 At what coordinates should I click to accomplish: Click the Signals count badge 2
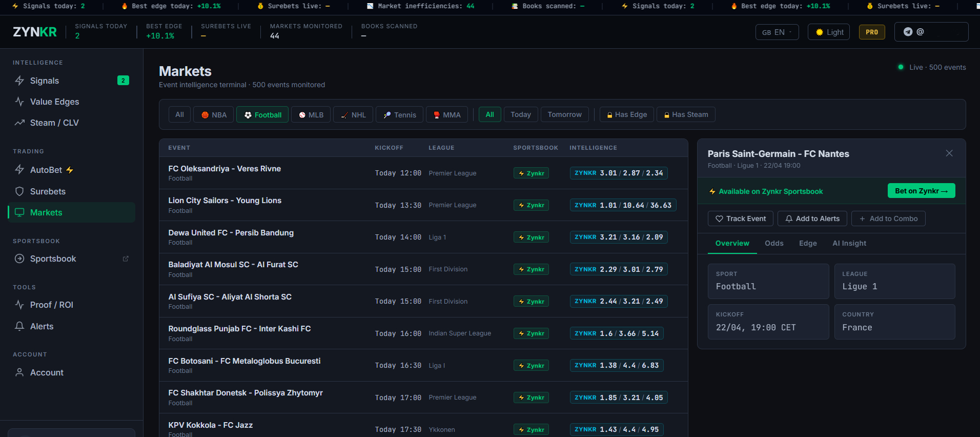pos(123,81)
